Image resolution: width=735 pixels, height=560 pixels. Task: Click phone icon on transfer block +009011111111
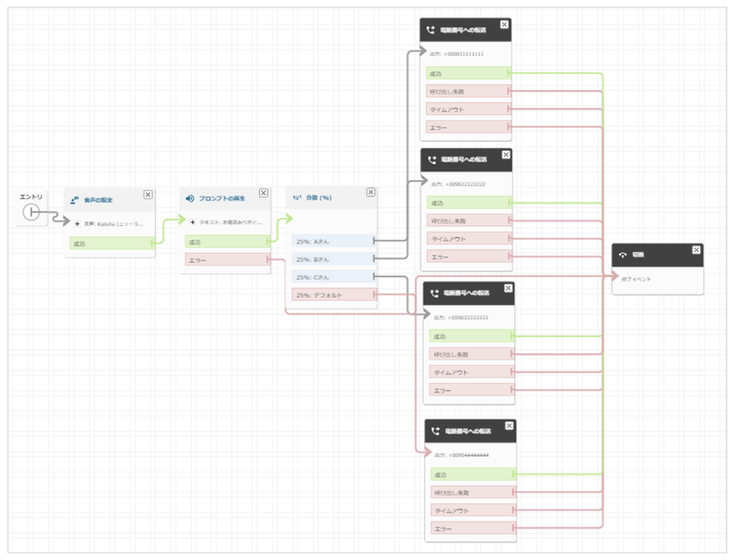(x=431, y=30)
